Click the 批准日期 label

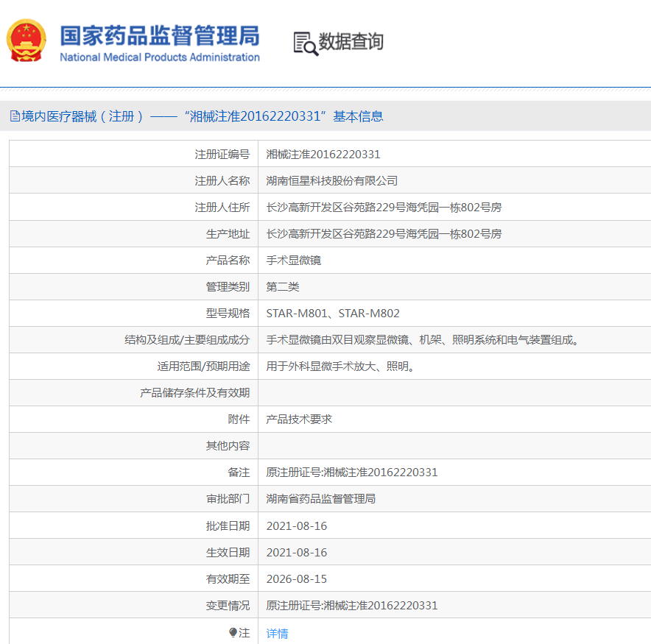coord(228,526)
